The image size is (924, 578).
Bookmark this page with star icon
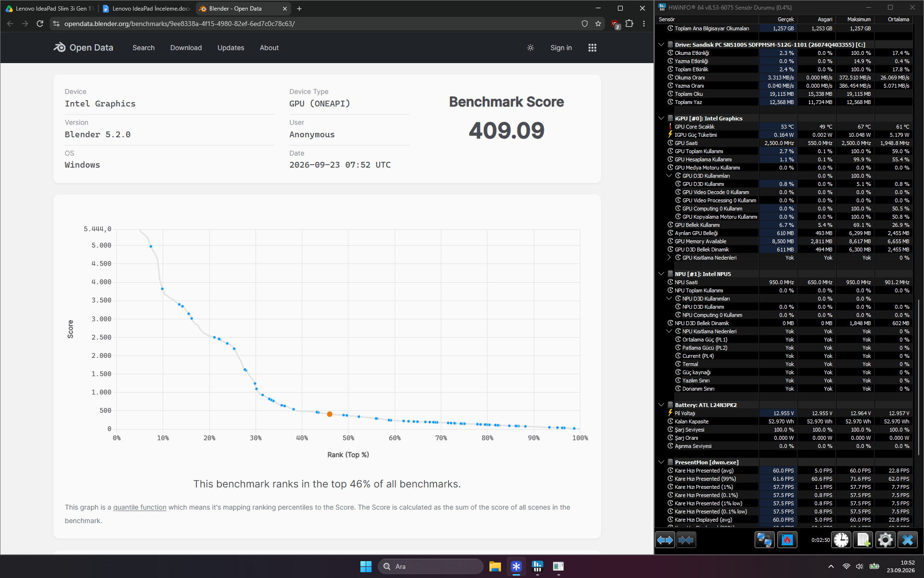pos(598,23)
